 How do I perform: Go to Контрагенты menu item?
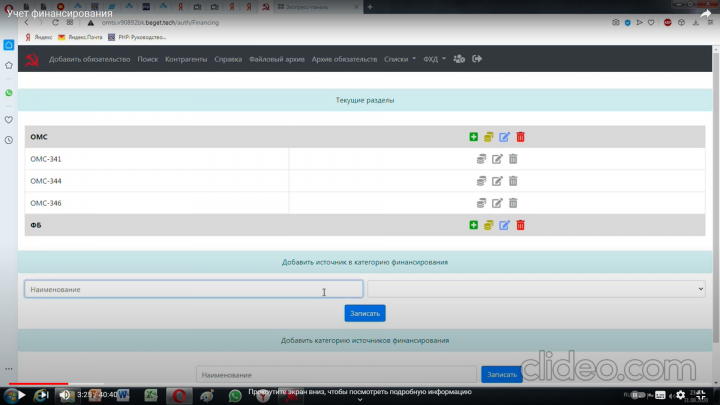coord(186,59)
